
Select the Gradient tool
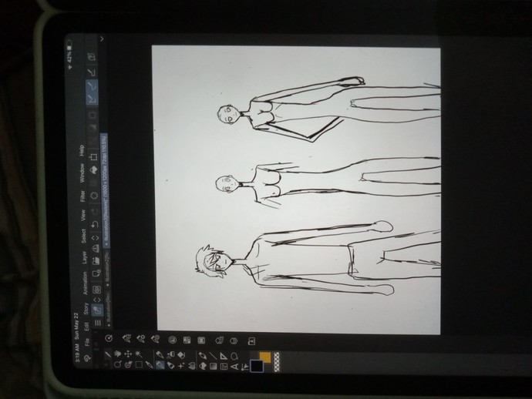coord(213,366)
